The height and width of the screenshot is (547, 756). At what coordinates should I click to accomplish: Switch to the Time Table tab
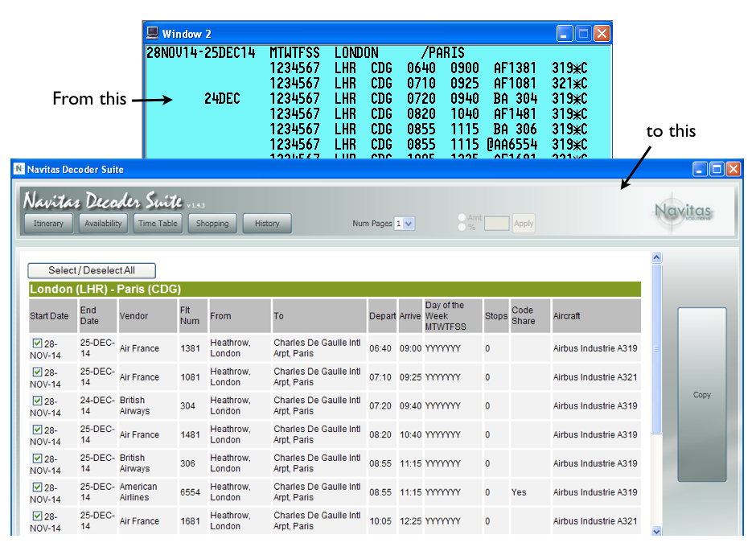tap(158, 224)
